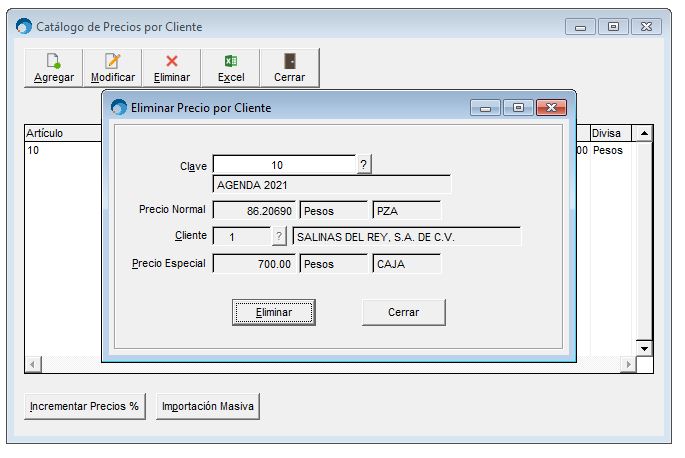Click the horizontal scroll left arrow
The image size is (685, 458).
pyautogui.click(x=33, y=364)
